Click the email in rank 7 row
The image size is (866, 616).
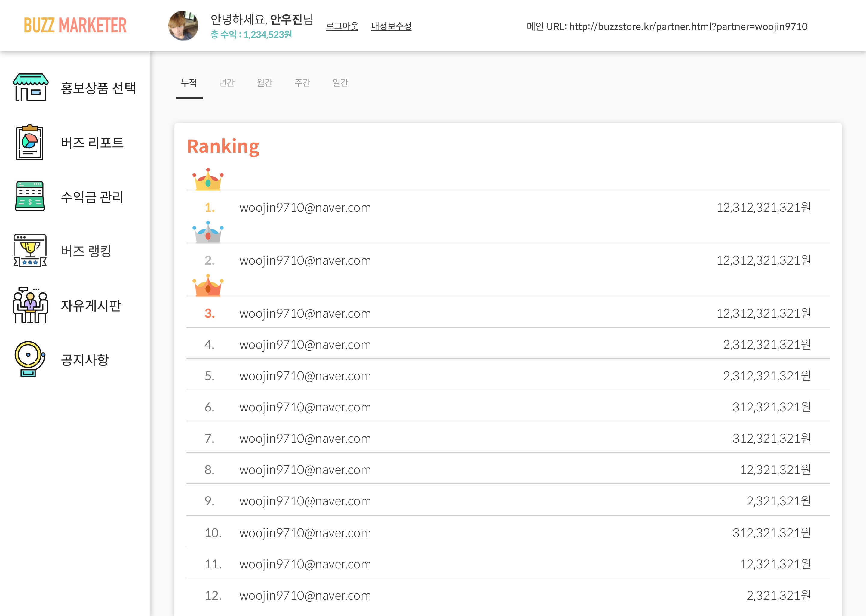305,439
